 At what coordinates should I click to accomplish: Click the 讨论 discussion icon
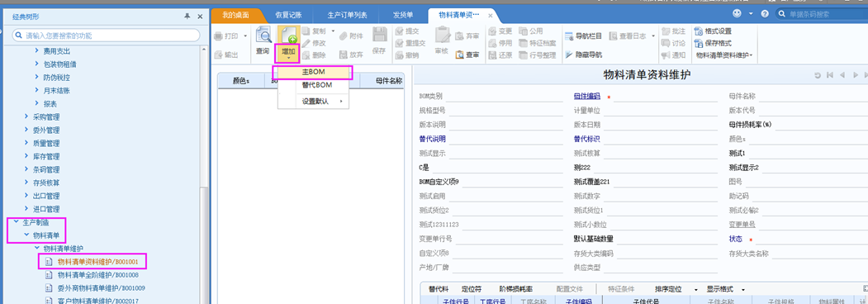(666, 43)
